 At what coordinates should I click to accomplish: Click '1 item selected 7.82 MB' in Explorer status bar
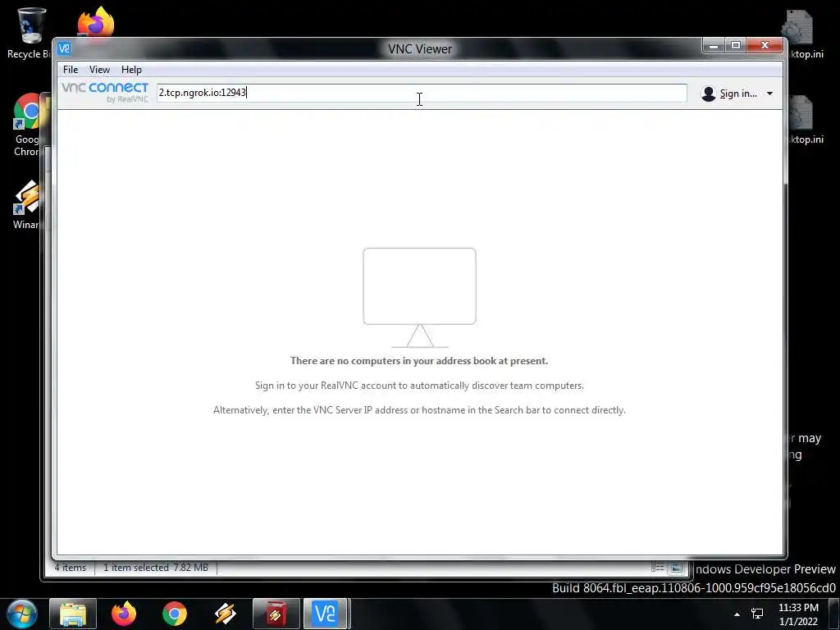(155, 568)
